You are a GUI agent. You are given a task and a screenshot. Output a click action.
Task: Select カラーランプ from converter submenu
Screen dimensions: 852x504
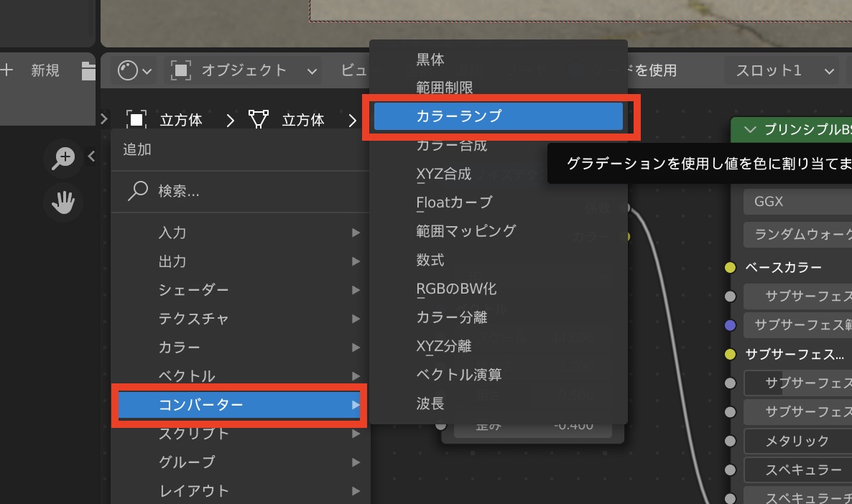[499, 116]
